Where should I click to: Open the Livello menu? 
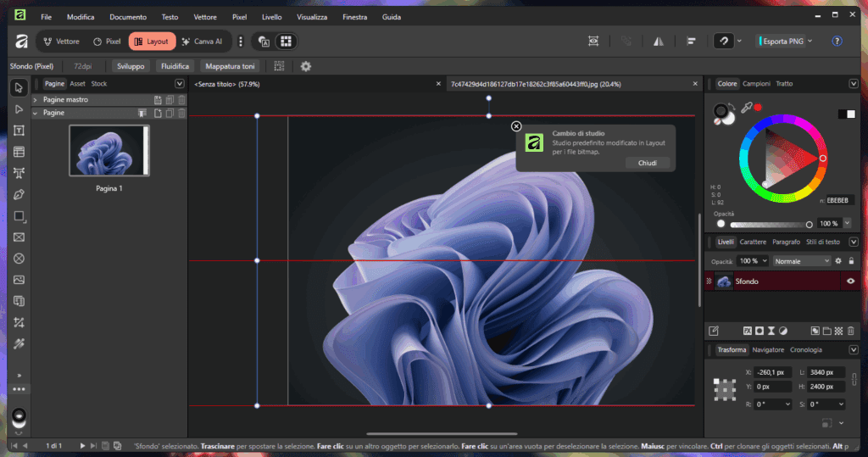(x=272, y=17)
